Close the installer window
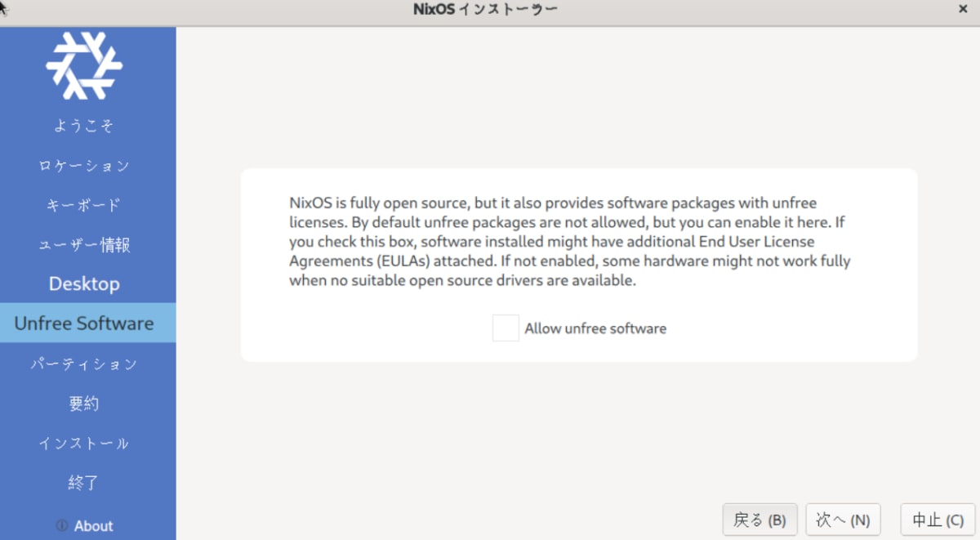Image resolution: width=980 pixels, height=540 pixels. (x=963, y=9)
